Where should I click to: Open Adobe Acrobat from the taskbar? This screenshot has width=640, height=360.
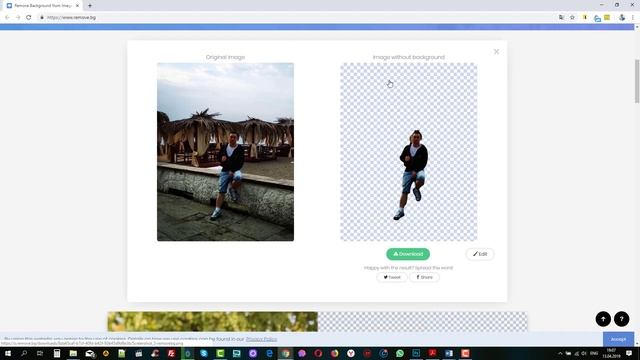coord(432,353)
